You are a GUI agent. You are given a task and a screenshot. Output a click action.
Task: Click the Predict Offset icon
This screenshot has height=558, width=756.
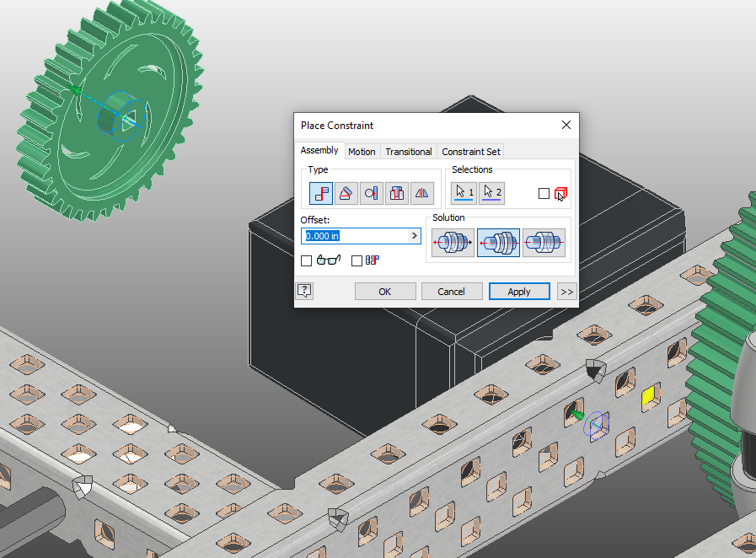coord(373,260)
